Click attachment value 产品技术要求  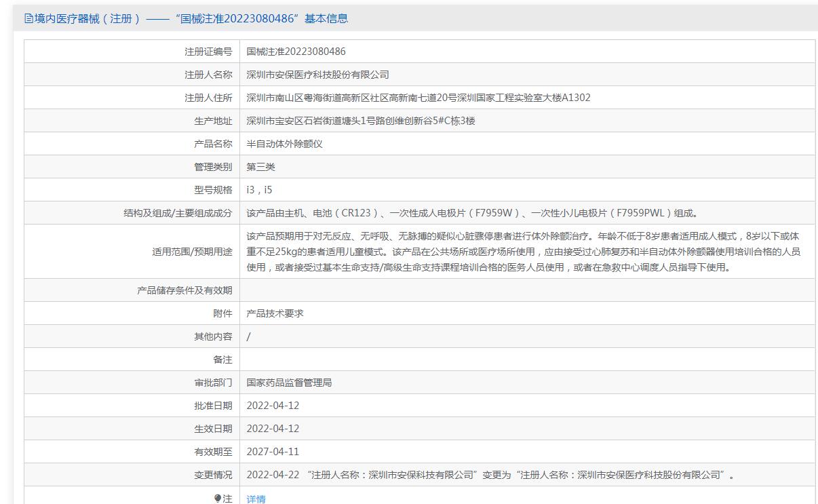point(275,313)
